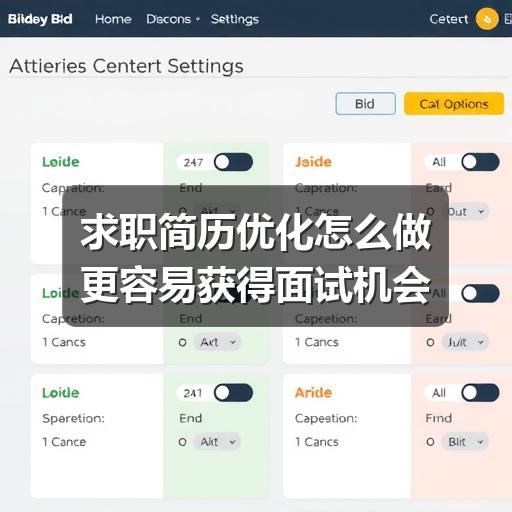Image resolution: width=512 pixels, height=512 pixels.
Task: Open the Julit dropdown
Action: tap(465, 342)
